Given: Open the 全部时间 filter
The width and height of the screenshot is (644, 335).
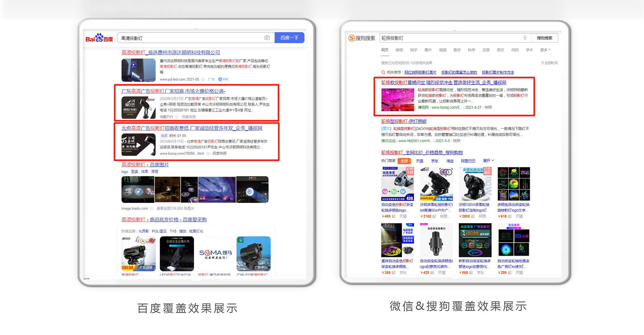Looking at the screenshot, I should point(549,63).
